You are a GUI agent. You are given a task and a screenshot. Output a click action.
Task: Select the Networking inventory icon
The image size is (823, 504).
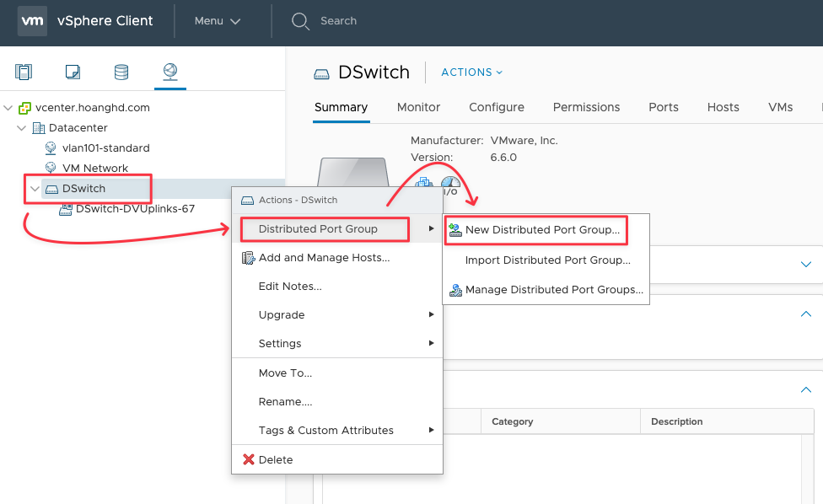(x=170, y=72)
